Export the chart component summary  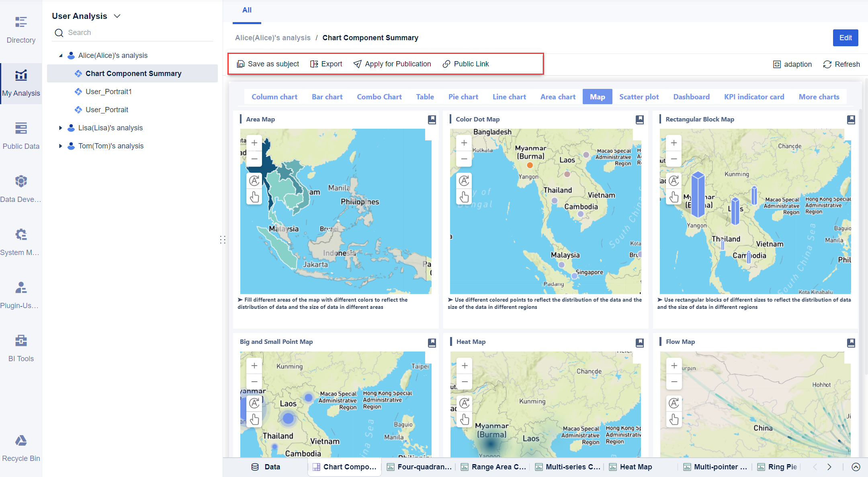point(326,64)
